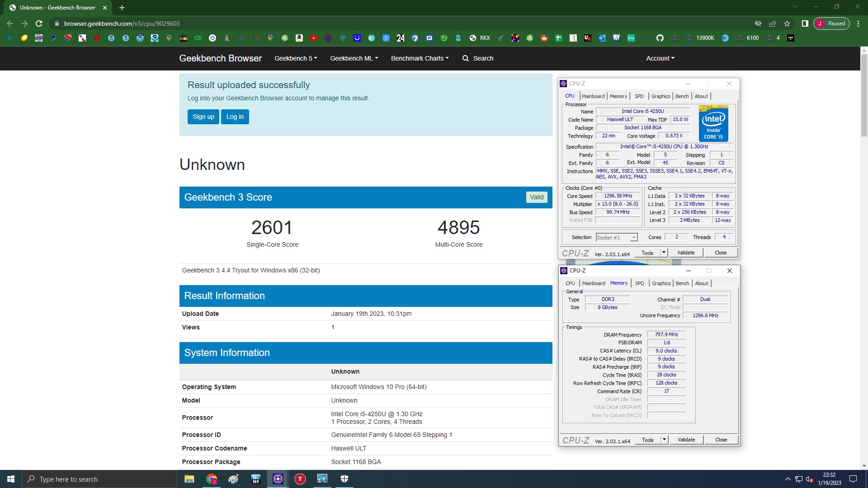
Task: Open Chrome side panel
Action: pos(805,23)
